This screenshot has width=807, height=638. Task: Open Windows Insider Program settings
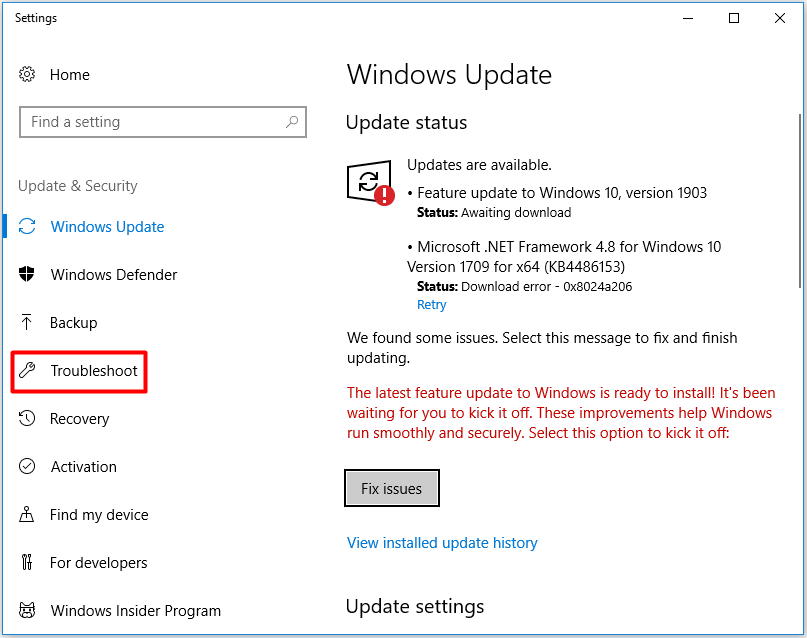pos(136,611)
